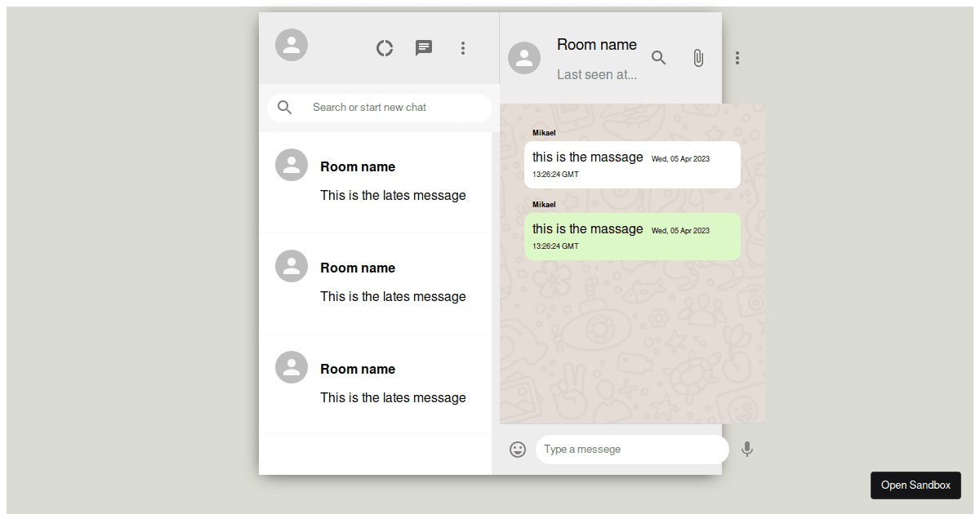
Task: Select the green sent message bubble
Action: click(632, 237)
